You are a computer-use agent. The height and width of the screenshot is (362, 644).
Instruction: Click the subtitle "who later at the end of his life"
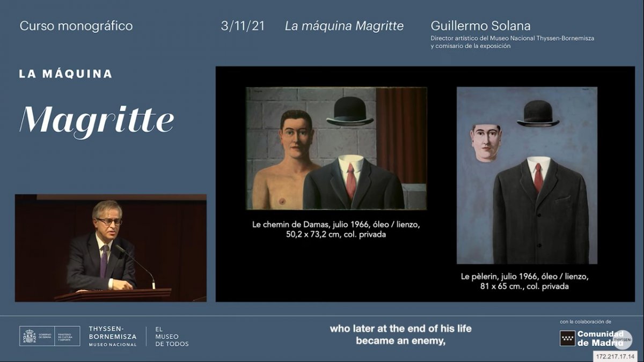(x=400, y=328)
